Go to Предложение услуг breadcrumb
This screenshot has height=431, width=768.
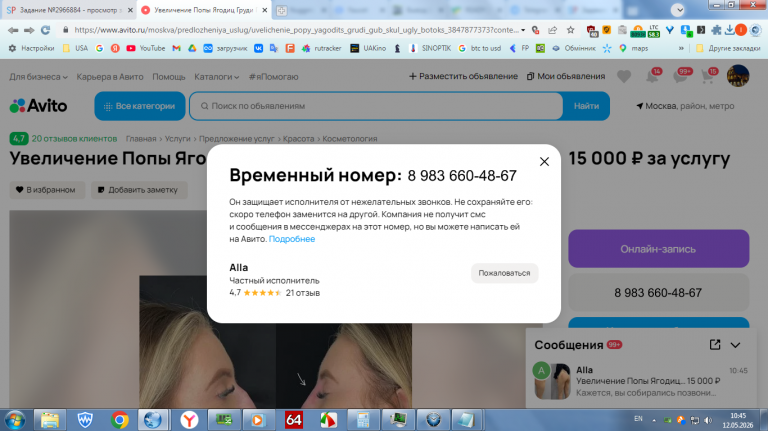237,139
